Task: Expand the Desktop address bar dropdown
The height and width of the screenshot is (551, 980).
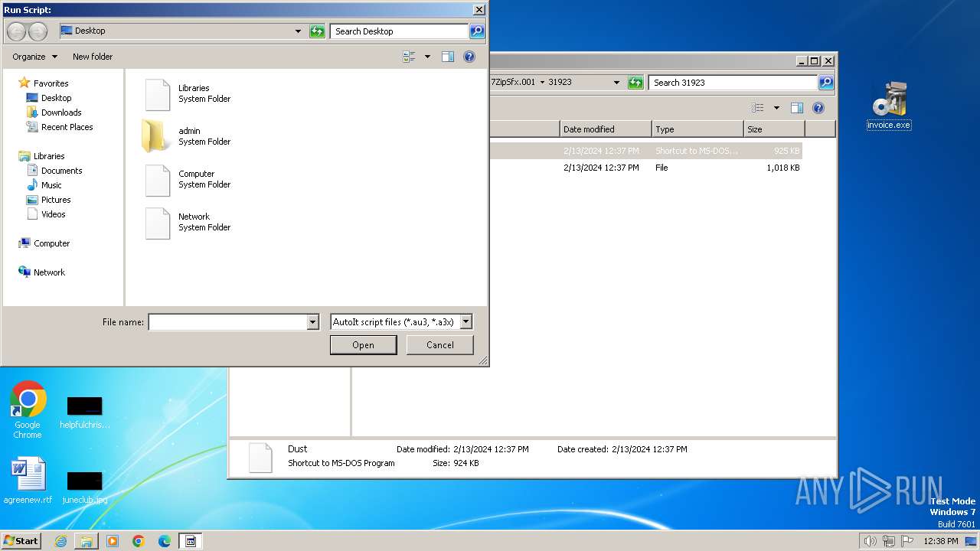Action: click(x=298, y=31)
